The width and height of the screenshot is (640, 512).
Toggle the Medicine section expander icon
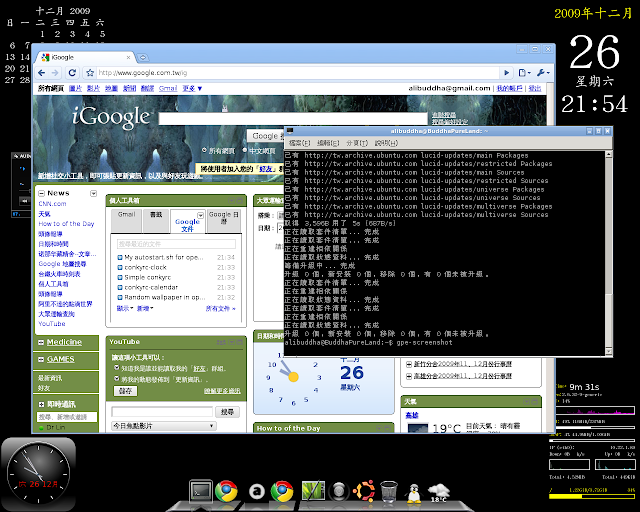(41, 343)
